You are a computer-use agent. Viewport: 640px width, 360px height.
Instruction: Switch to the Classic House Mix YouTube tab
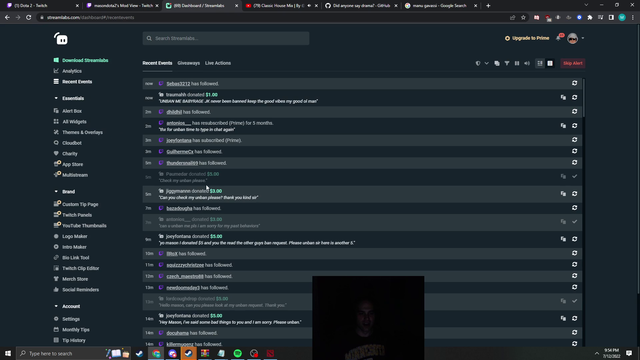pyautogui.click(x=282, y=6)
